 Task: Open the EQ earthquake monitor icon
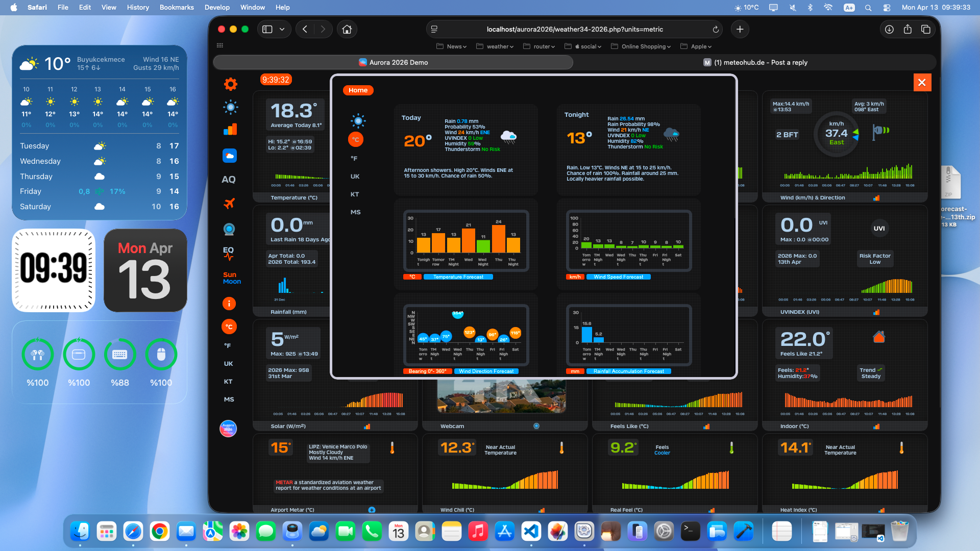click(228, 252)
